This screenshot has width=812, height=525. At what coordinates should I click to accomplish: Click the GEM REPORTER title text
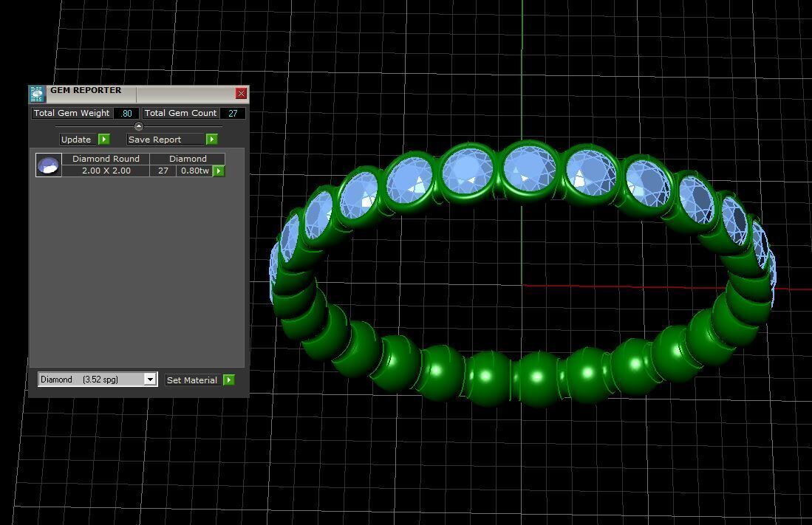pos(86,90)
